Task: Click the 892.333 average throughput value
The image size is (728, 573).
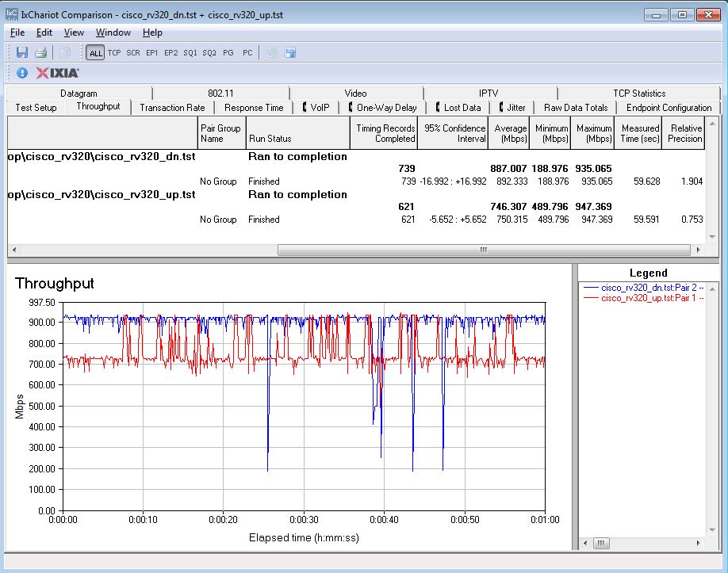Action: [x=512, y=181]
